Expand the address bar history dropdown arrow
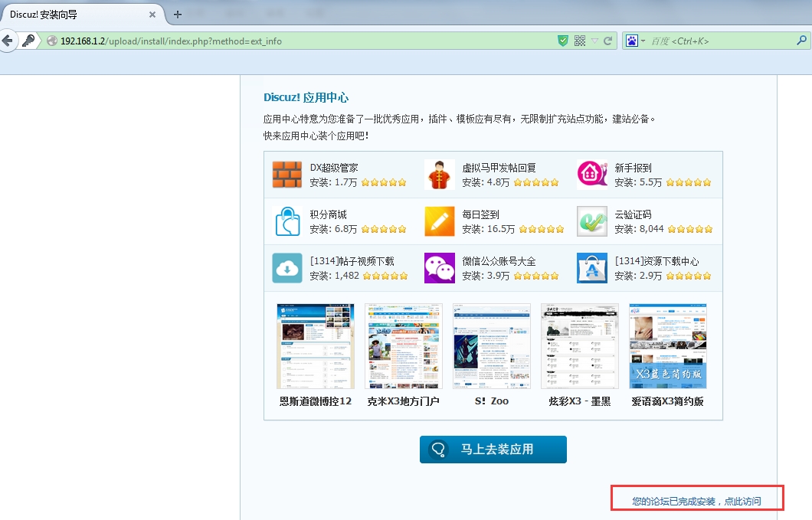812x520 pixels. point(594,41)
